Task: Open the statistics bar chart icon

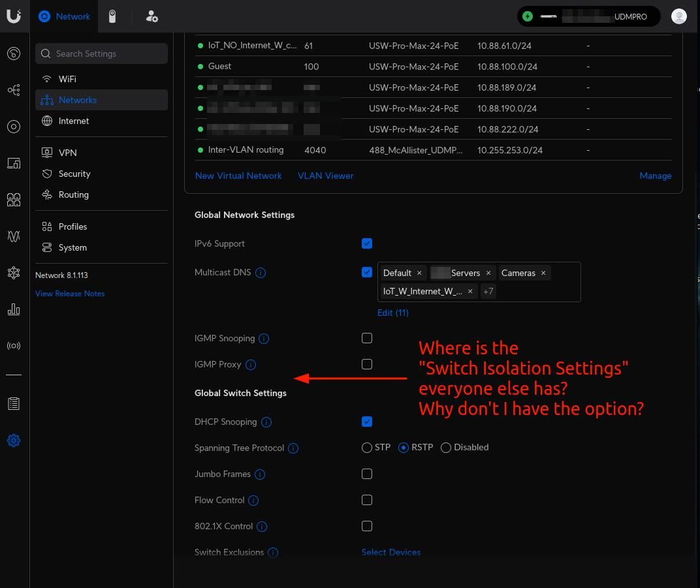Action: [14, 309]
